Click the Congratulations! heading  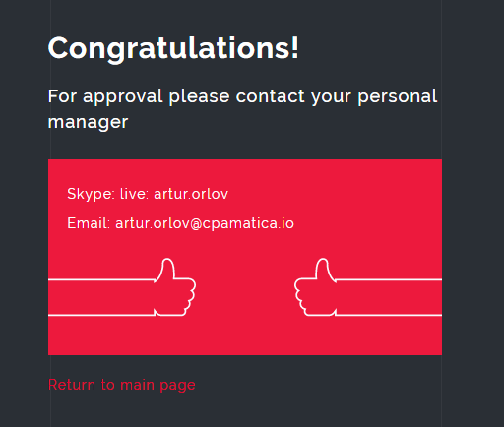point(173,48)
